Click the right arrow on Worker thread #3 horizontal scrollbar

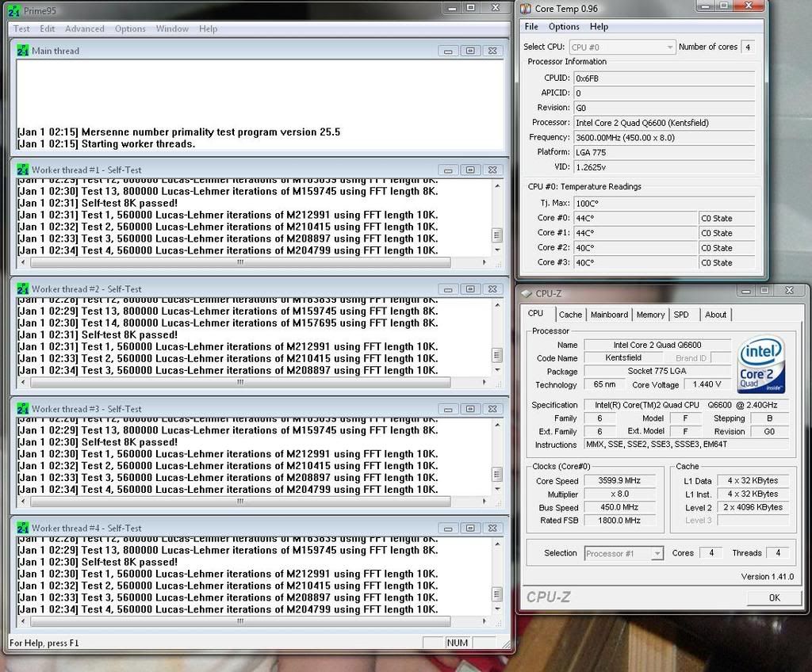click(485, 501)
